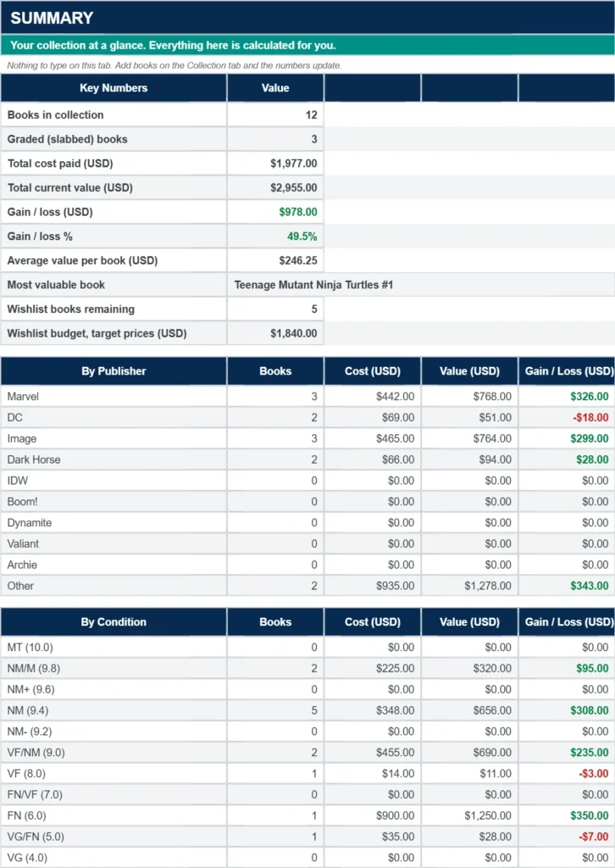Select NM/M gain cell $95.00

(x=567, y=668)
